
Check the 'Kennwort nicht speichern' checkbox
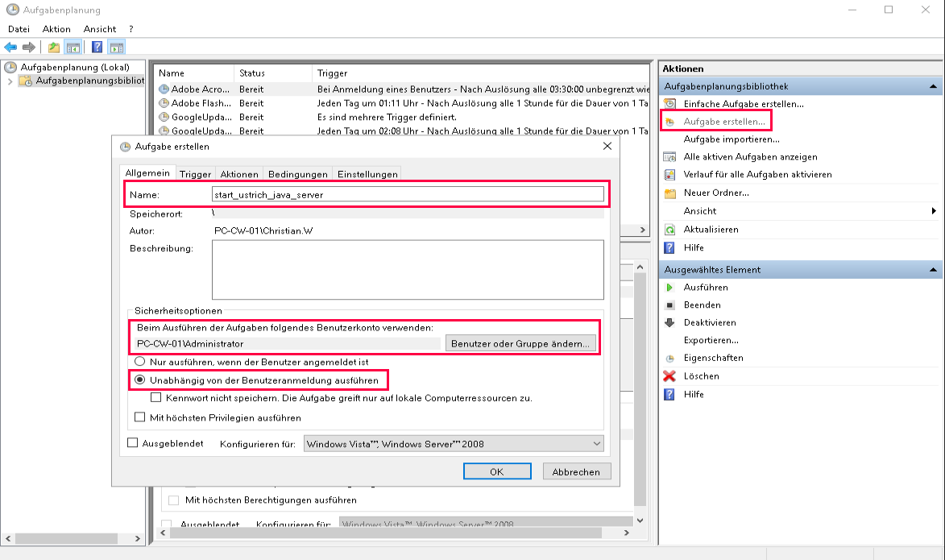pos(156,398)
